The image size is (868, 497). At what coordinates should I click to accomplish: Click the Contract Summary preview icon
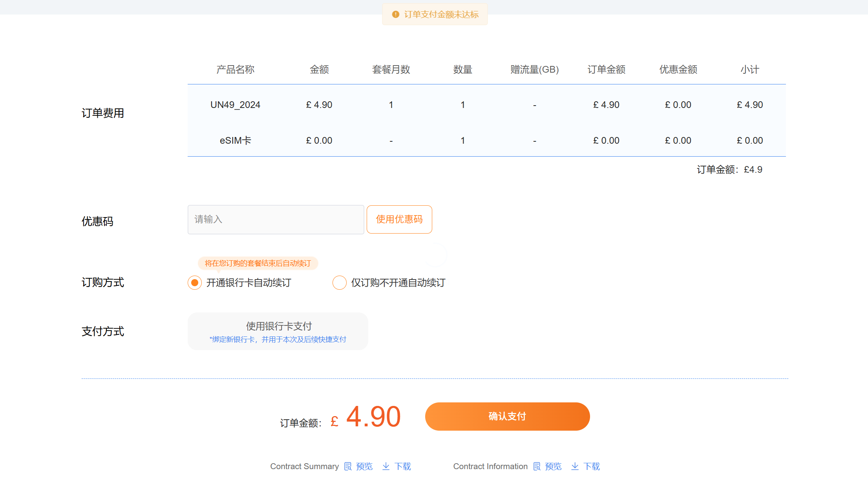[x=348, y=466]
